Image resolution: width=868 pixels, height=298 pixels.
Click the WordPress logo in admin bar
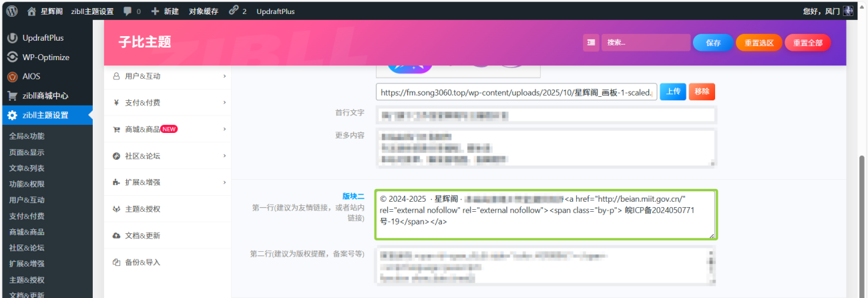point(12,11)
